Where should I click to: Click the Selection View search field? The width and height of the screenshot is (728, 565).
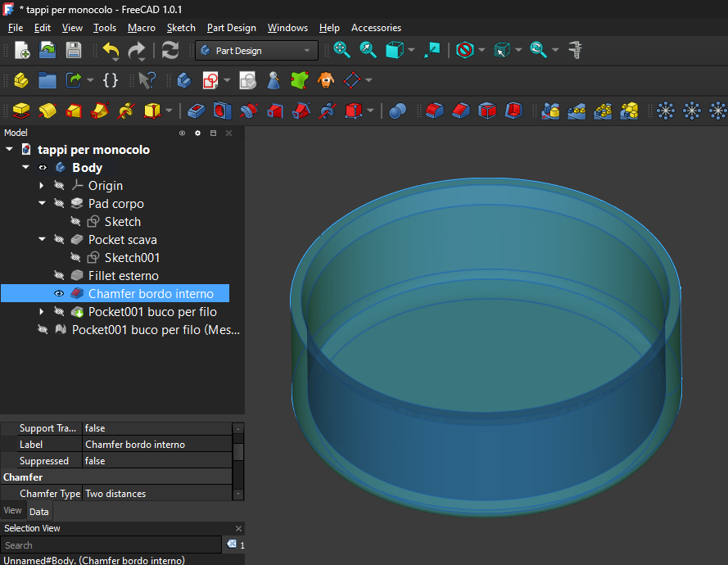(x=111, y=545)
